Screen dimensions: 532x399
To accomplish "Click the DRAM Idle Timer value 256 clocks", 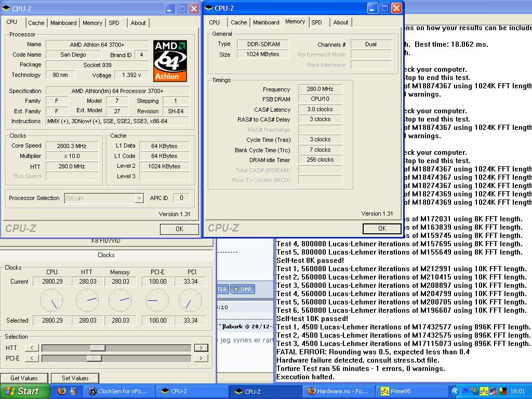I will tap(320, 160).
